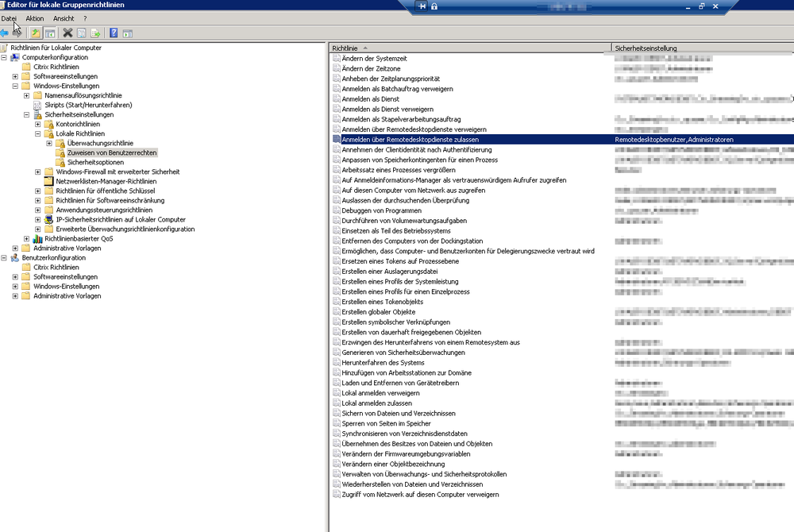Click the Forward navigation arrow
This screenshot has height=532, width=794.
coord(18,33)
